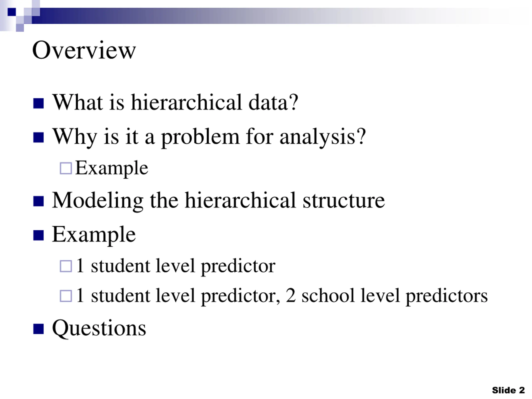Click the indented "Example" text under the analysis question
Screen dimensions: 532x399
coord(112,168)
